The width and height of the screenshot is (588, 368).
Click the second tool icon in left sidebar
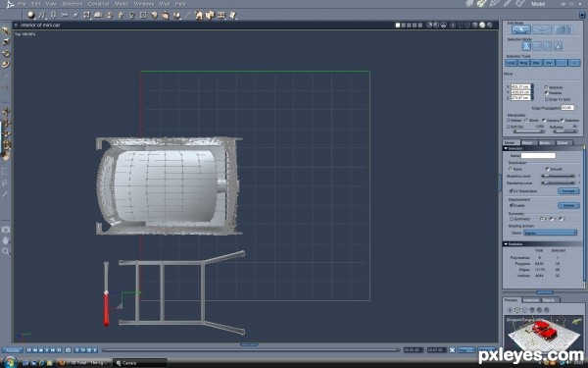click(6, 42)
